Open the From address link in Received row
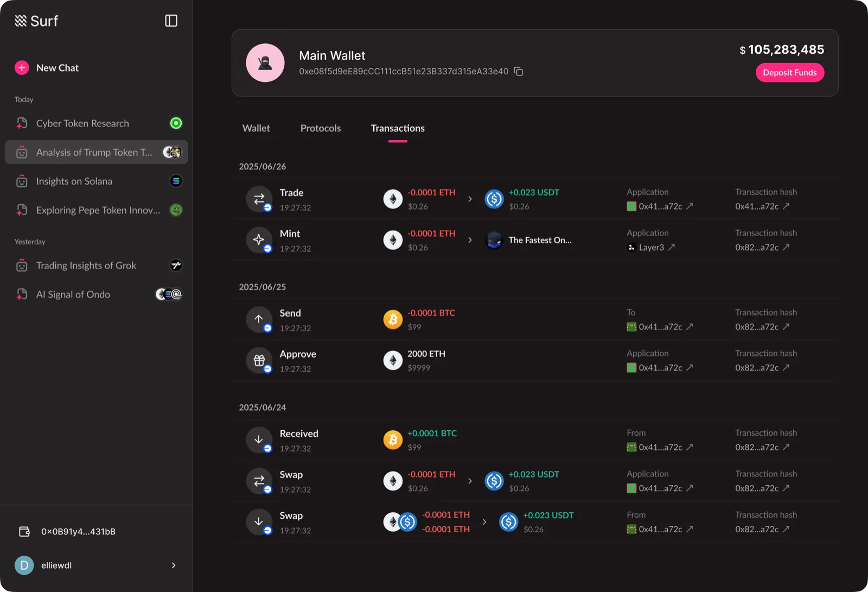The height and width of the screenshot is (592, 868). pos(660,447)
